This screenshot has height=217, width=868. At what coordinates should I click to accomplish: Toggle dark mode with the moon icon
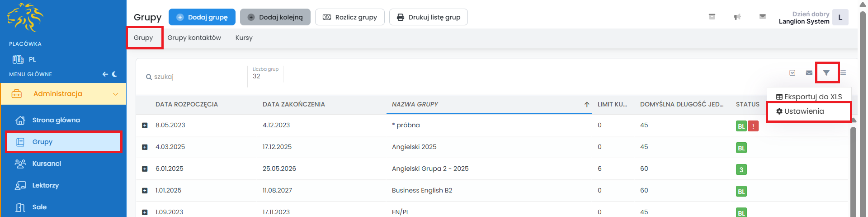click(114, 74)
